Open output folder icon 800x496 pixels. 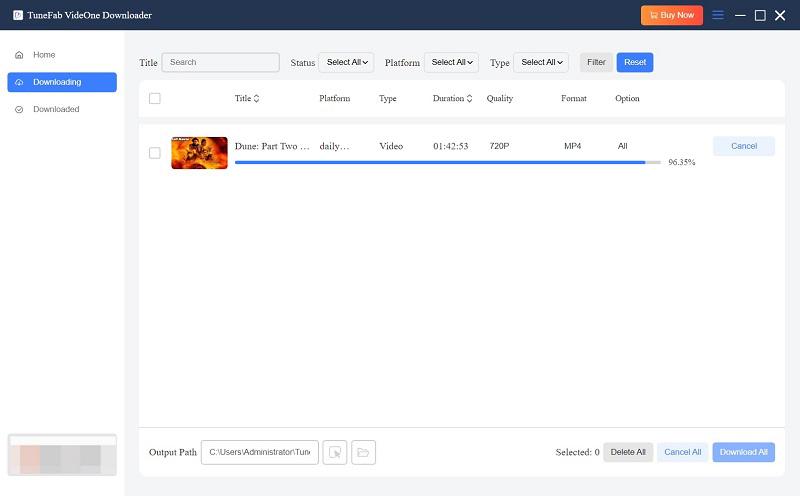[363, 452]
